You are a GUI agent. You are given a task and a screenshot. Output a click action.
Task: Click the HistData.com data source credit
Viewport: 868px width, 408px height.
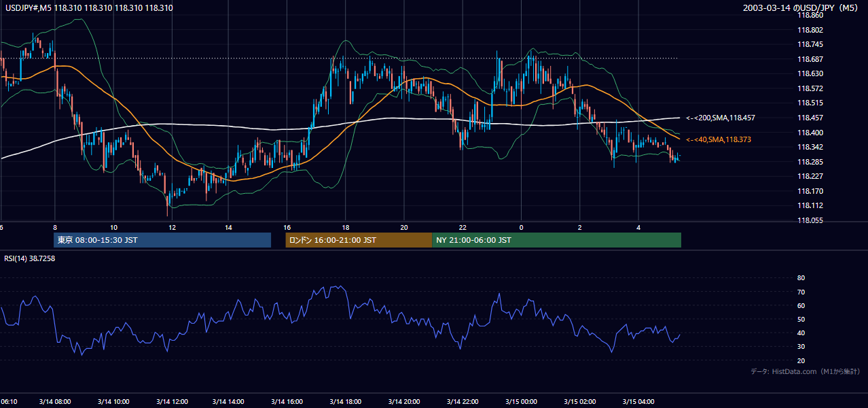(x=806, y=371)
